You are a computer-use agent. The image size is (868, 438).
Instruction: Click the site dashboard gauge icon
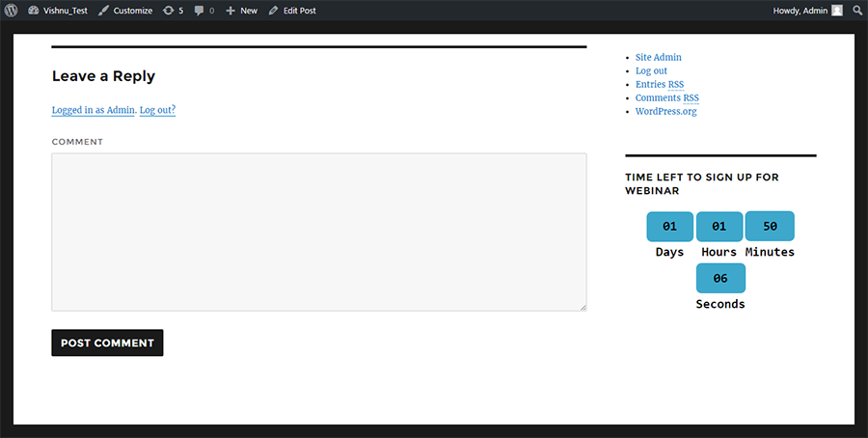pyautogui.click(x=33, y=11)
